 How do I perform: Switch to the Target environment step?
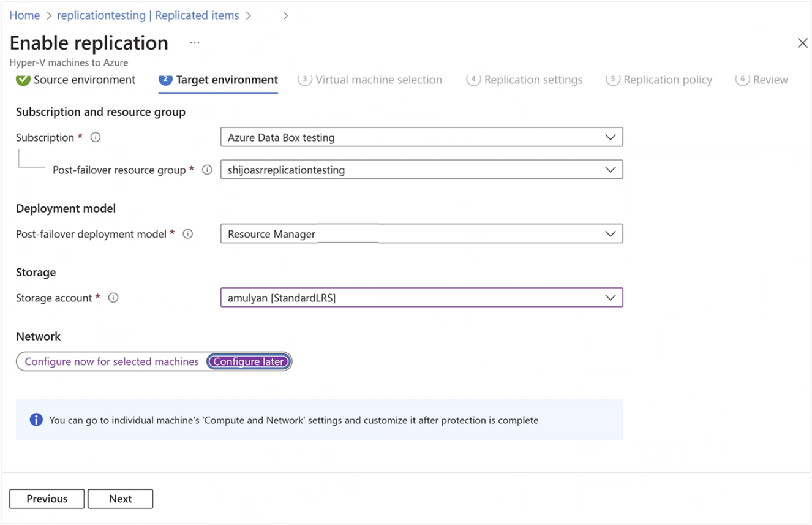click(218, 80)
